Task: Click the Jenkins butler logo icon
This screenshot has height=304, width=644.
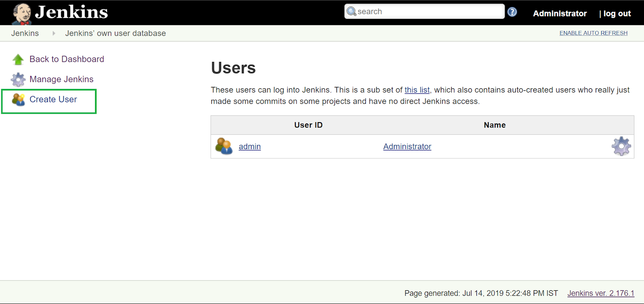Action: coord(22,14)
